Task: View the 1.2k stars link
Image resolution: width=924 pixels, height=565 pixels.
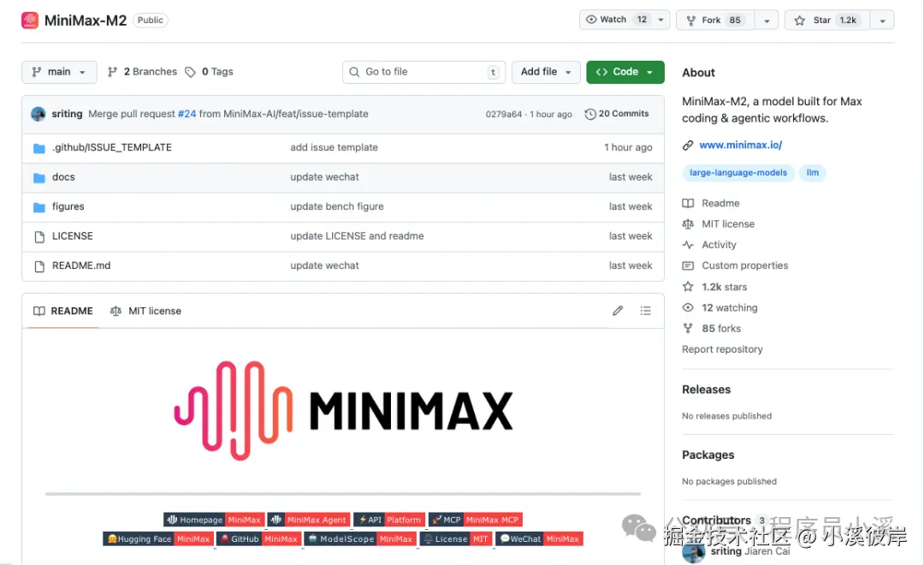Action: coord(714,287)
